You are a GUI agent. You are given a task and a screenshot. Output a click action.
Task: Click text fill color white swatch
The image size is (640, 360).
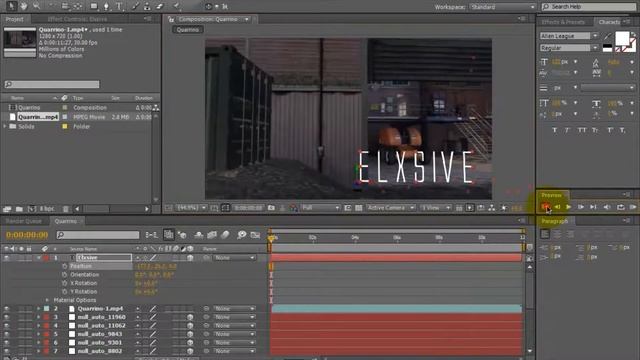click(622, 38)
